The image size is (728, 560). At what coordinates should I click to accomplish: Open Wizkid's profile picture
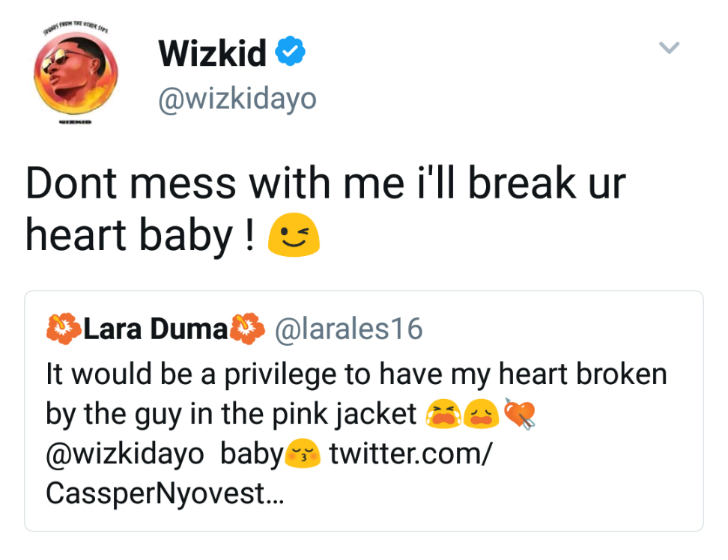(x=72, y=74)
